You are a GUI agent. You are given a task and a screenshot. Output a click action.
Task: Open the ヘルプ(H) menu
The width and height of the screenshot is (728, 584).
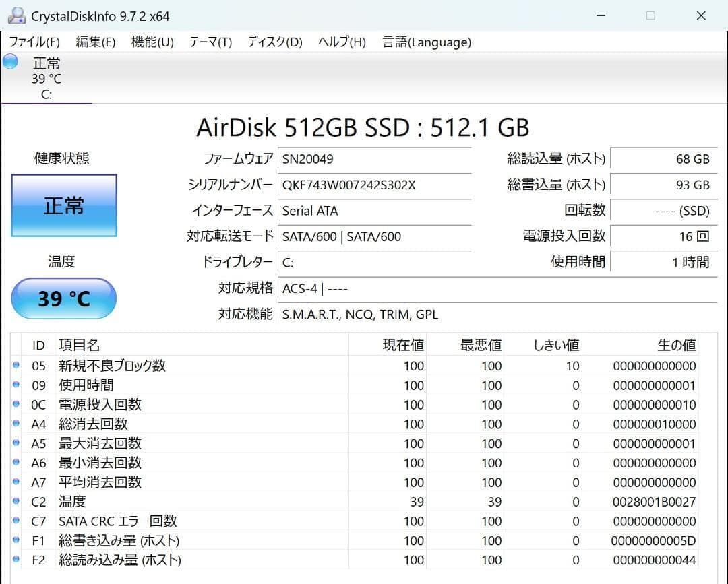pyautogui.click(x=342, y=42)
